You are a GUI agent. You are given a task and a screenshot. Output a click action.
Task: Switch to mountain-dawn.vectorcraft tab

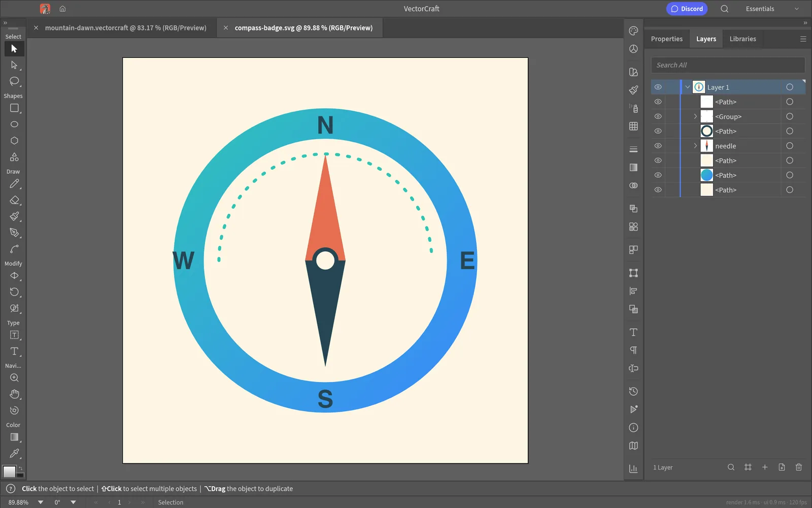[x=125, y=28]
